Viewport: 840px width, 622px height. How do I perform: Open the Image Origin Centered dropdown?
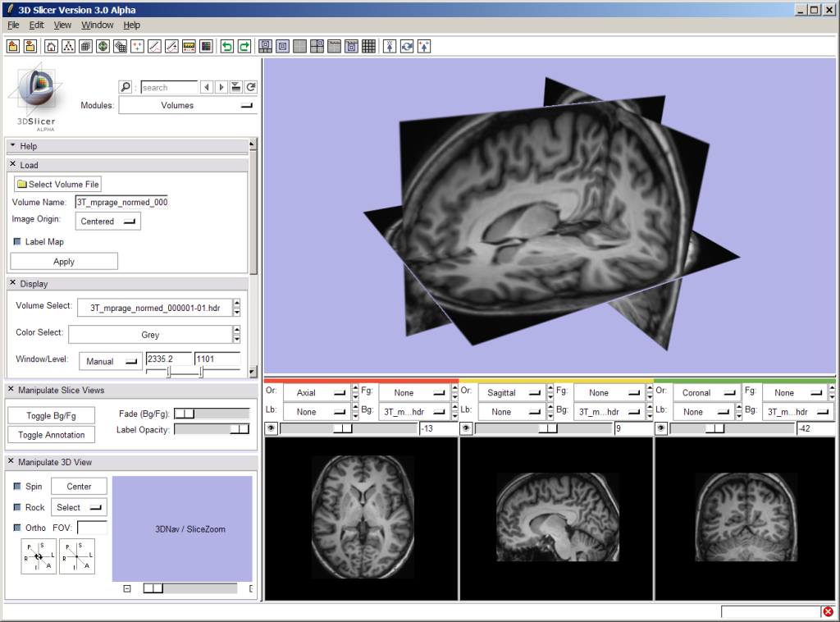pos(107,221)
